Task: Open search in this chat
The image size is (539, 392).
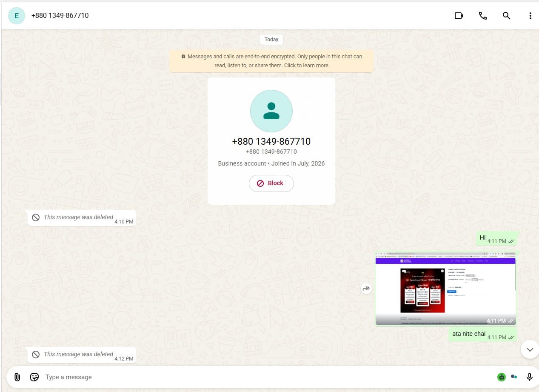Action: [x=506, y=16]
